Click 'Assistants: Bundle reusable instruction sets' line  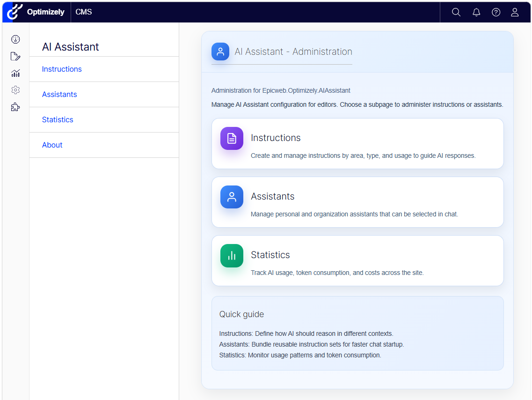coord(312,344)
